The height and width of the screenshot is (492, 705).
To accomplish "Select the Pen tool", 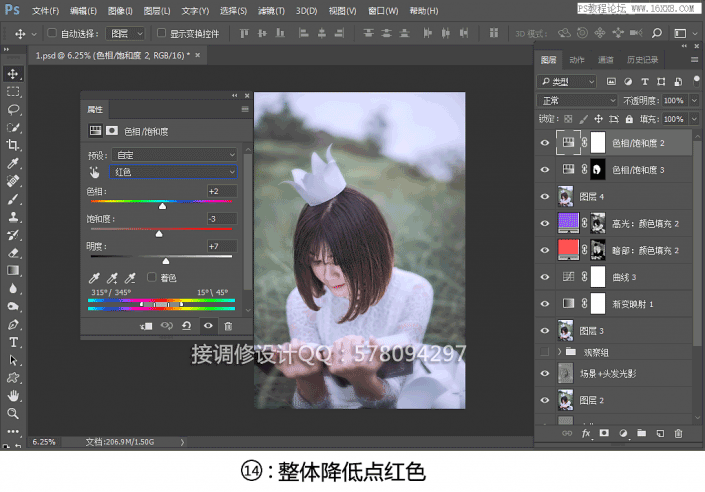I will tap(13, 324).
